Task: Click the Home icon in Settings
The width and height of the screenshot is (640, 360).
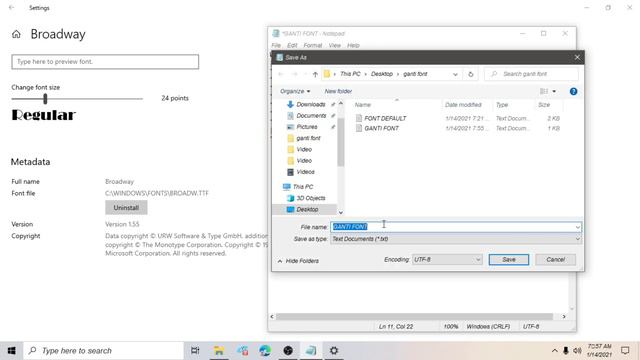Action: pos(16,34)
